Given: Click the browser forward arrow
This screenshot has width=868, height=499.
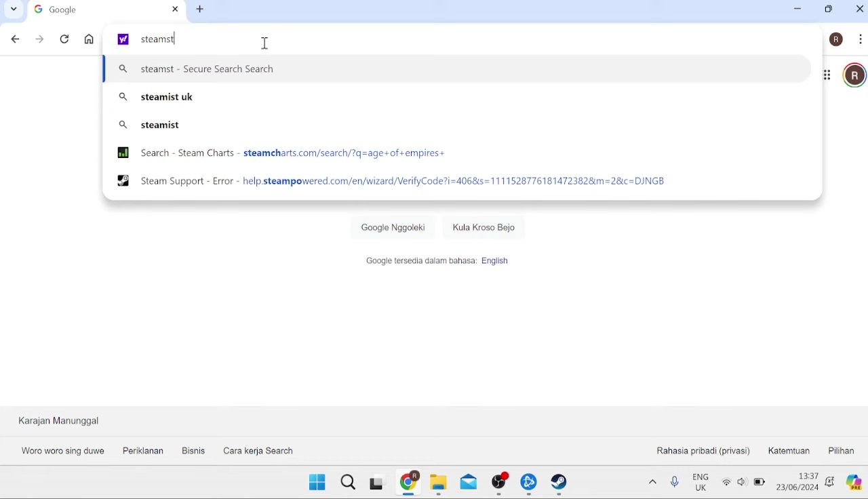Looking at the screenshot, I should coord(39,39).
